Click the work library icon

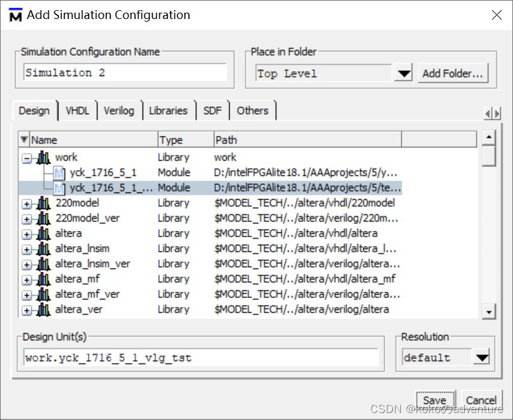[44, 158]
